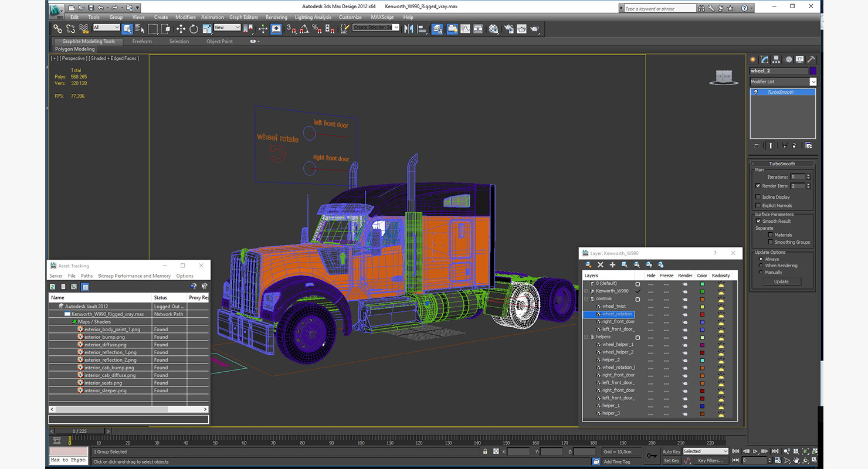Switch to the Freeform ribbon tab
Image resolution: width=868 pixels, height=469 pixels.
tap(142, 42)
